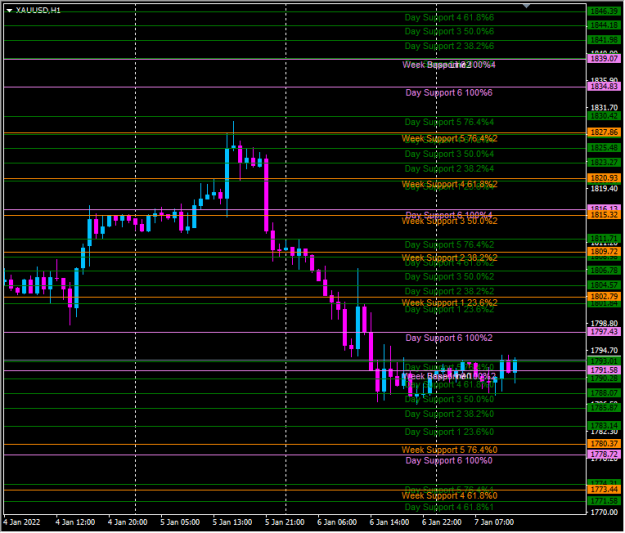
Task: Select the 'Day Support 3 50.0%4' label
Action: click(x=449, y=154)
